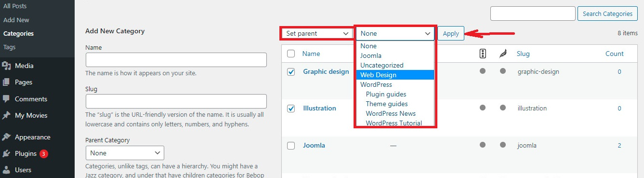Open All Posts in sidebar

point(15,6)
